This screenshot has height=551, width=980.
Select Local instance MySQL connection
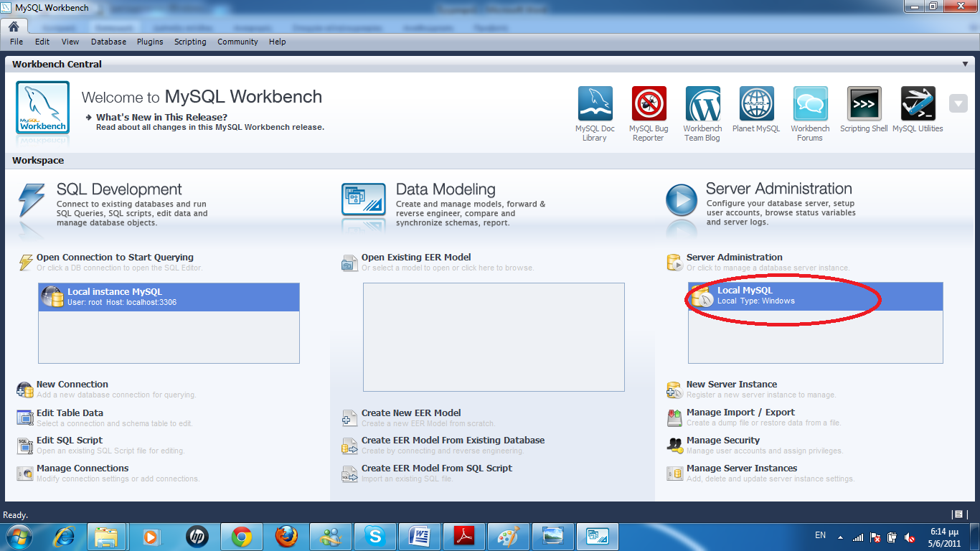coord(169,296)
